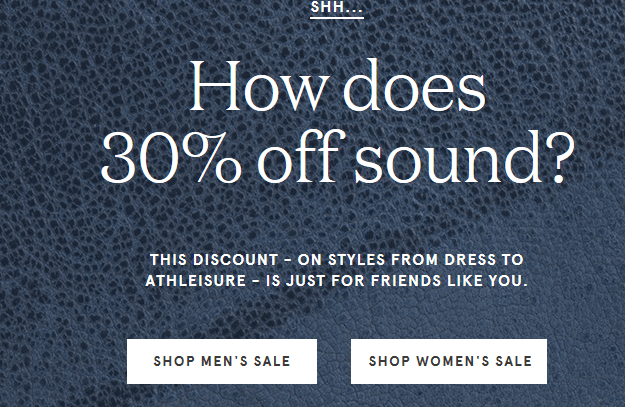The image size is (625, 407).
Task: Click the word "FRIENDS" in subtext
Action: click(x=406, y=281)
